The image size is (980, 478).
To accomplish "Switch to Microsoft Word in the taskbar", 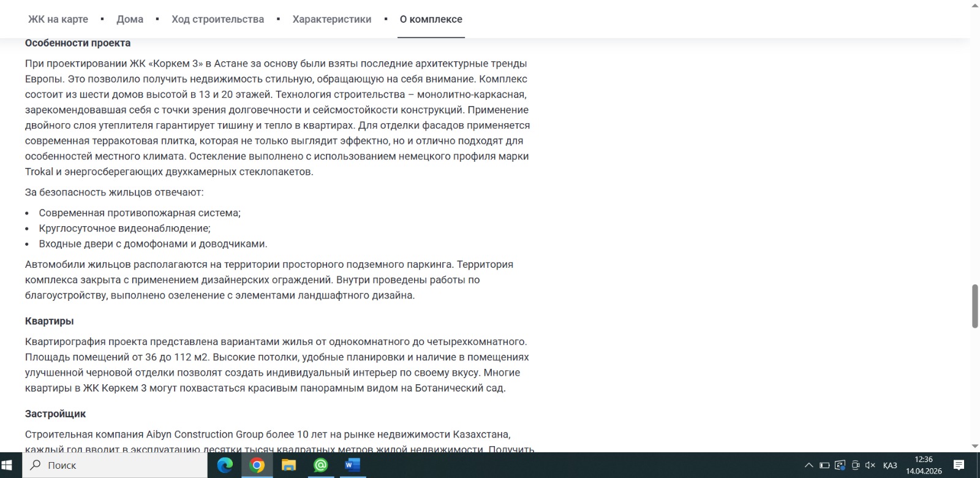I will (x=352, y=466).
